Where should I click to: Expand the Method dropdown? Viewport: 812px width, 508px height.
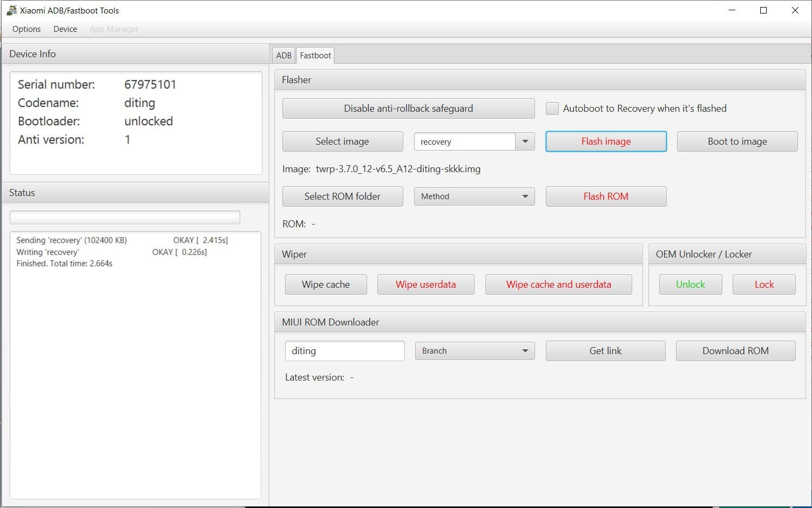474,197
